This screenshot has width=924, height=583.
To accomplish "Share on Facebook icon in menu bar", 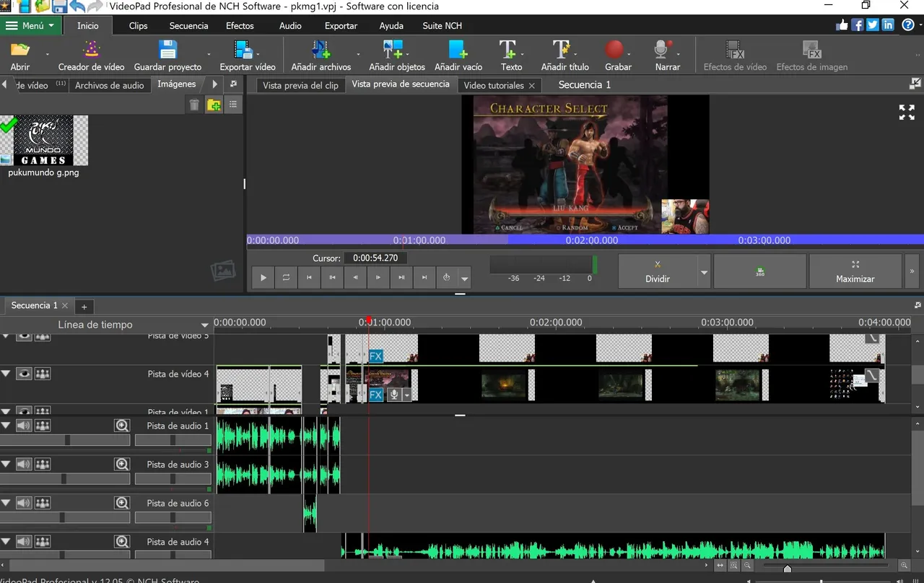I will 858,25.
